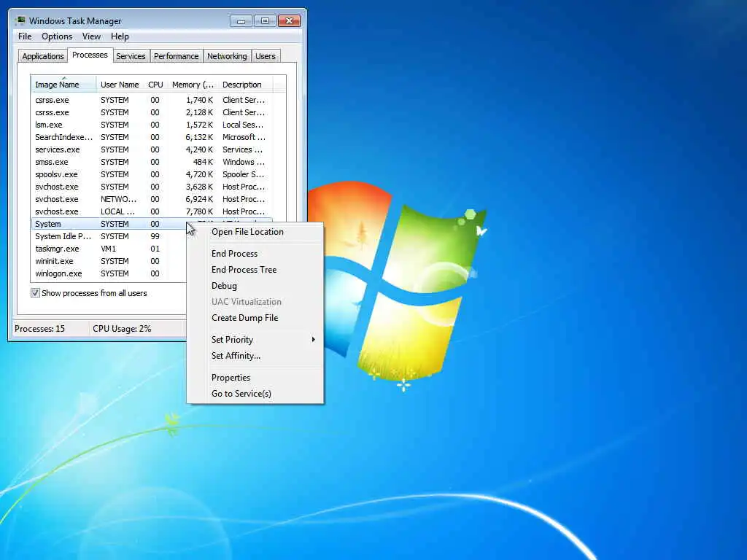This screenshot has height=560, width=747.
Task: Select the taskmgr.exe process row
Action: [109, 249]
